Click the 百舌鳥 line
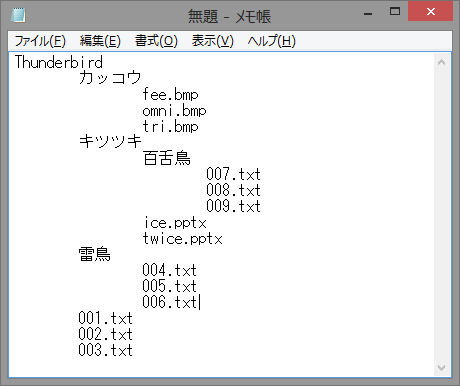 click(x=166, y=158)
